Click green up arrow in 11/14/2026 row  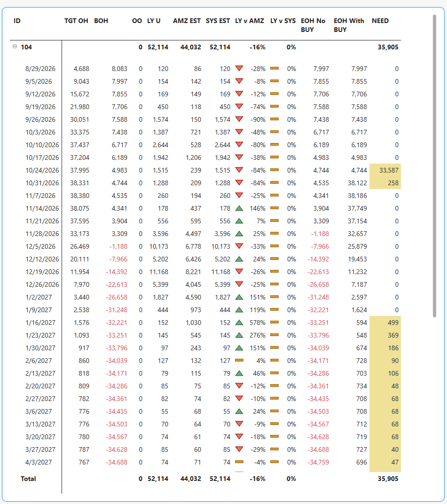click(x=239, y=208)
